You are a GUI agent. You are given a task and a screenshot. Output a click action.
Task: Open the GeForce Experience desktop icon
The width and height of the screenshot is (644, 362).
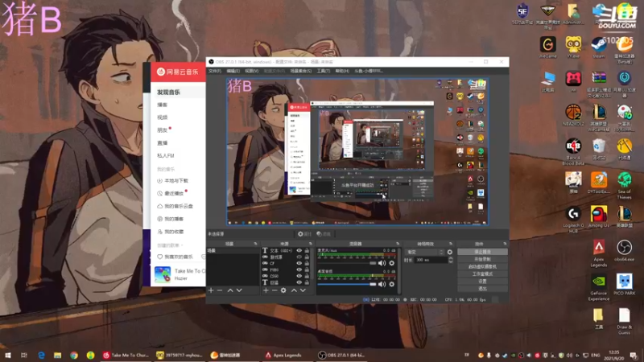(598, 287)
